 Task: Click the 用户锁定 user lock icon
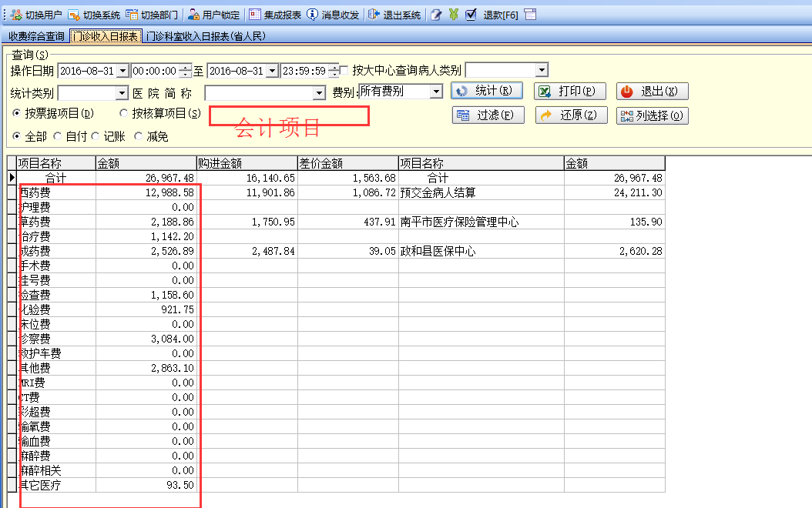193,15
